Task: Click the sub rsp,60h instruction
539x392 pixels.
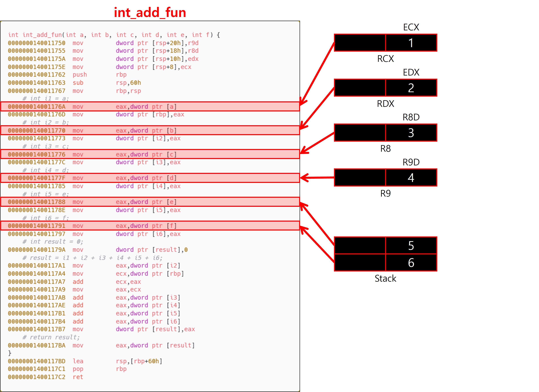Action: (x=78, y=83)
